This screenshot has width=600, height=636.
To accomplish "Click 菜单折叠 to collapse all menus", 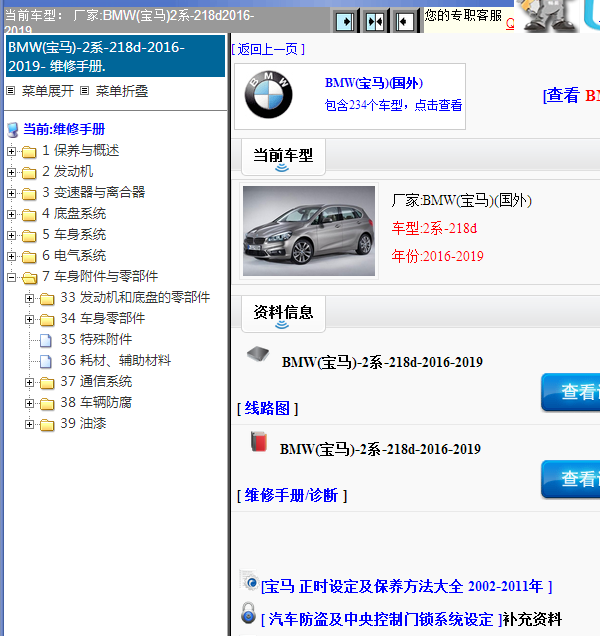I will tap(122, 91).
